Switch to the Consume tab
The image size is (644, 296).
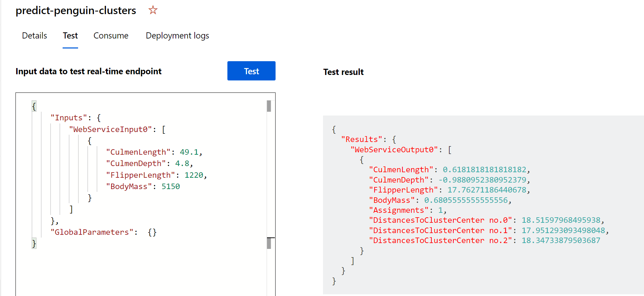tap(111, 36)
